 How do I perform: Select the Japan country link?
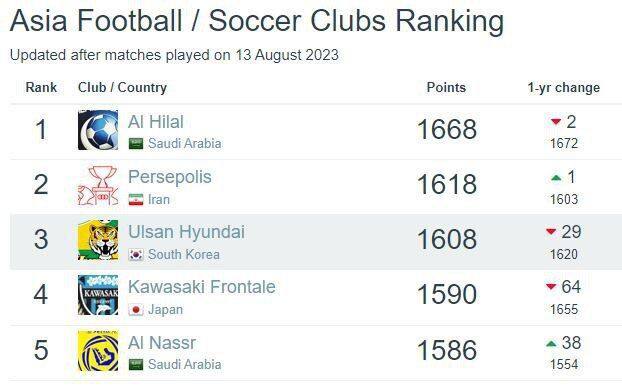pyautogui.click(x=165, y=309)
